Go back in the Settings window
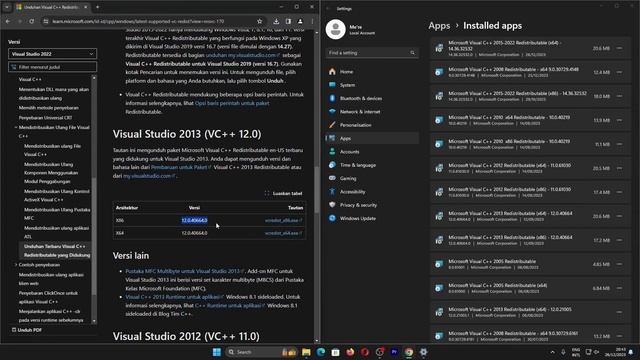This screenshot has height=360, width=640. pos(328,9)
